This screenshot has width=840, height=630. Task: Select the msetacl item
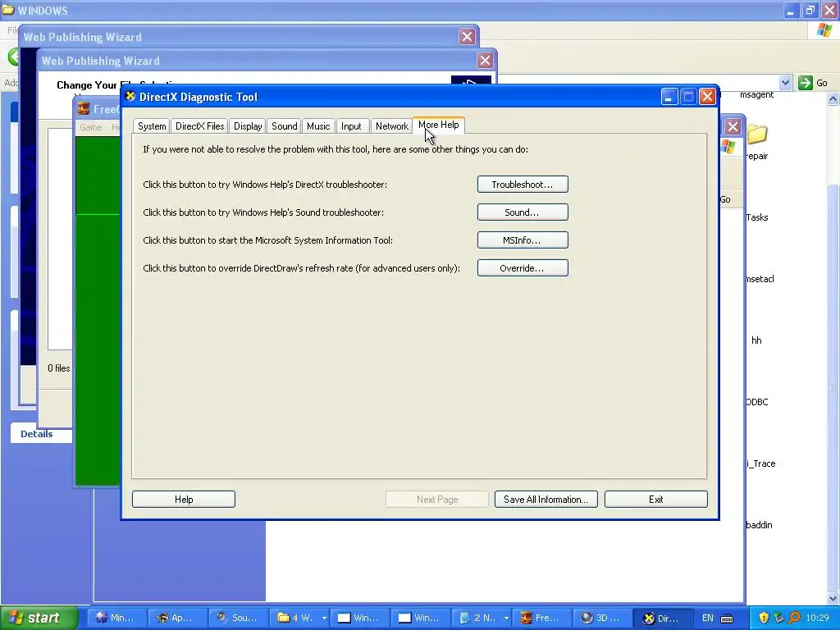[x=760, y=279]
